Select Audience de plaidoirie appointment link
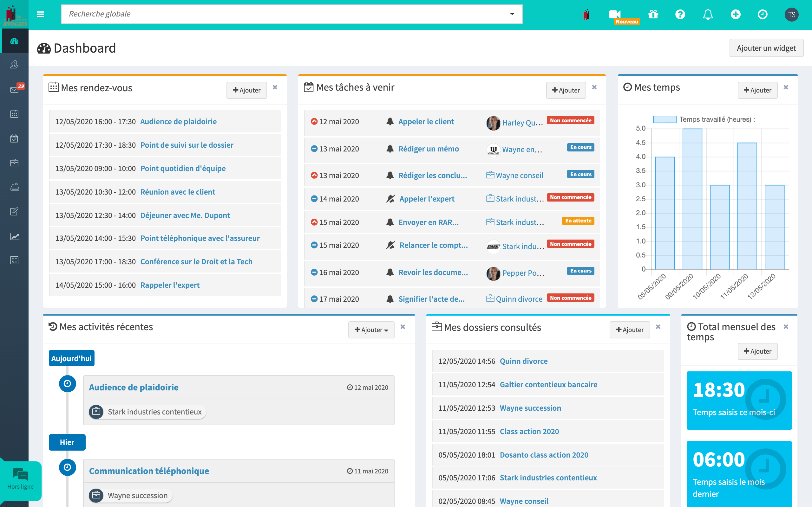The width and height of the screenshot is (812, 507). (178, 121)
